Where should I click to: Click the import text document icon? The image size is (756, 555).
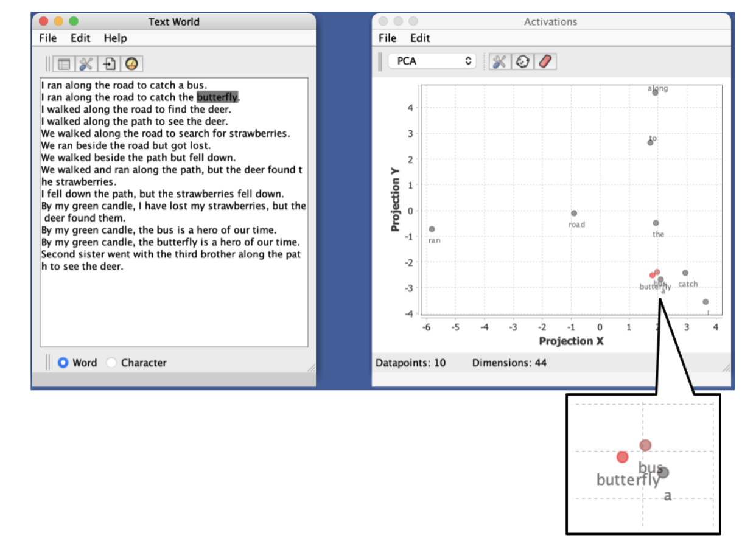110,64
